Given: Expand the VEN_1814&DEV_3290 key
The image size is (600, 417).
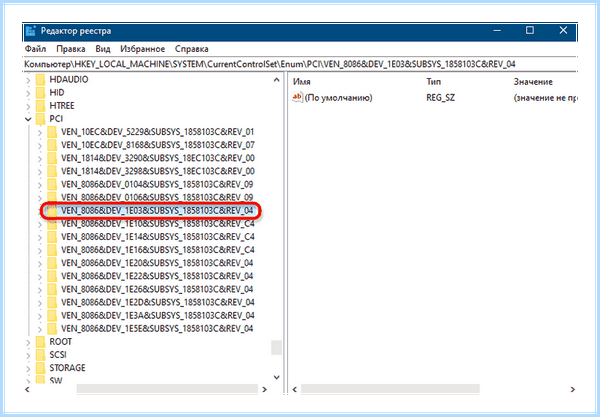Looking at the screenshot, I should click(40, 158).
